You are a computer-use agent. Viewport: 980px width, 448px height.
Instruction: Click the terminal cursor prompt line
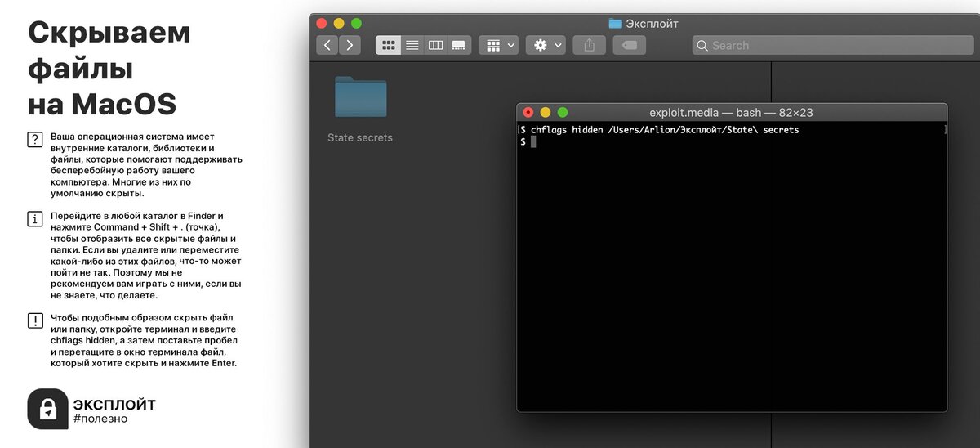pos(528,141)
